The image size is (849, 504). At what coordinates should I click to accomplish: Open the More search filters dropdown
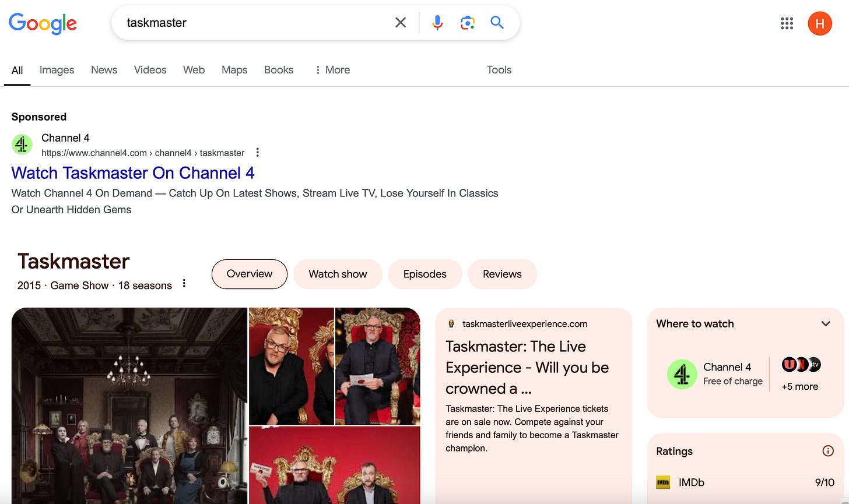(332, 70)
